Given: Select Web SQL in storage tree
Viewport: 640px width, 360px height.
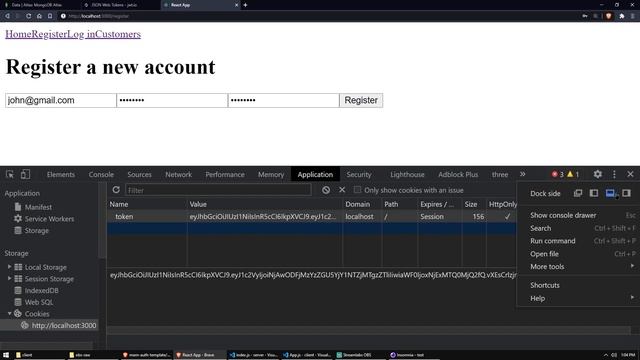Looking at the screenshot, I should coord(39,302).
